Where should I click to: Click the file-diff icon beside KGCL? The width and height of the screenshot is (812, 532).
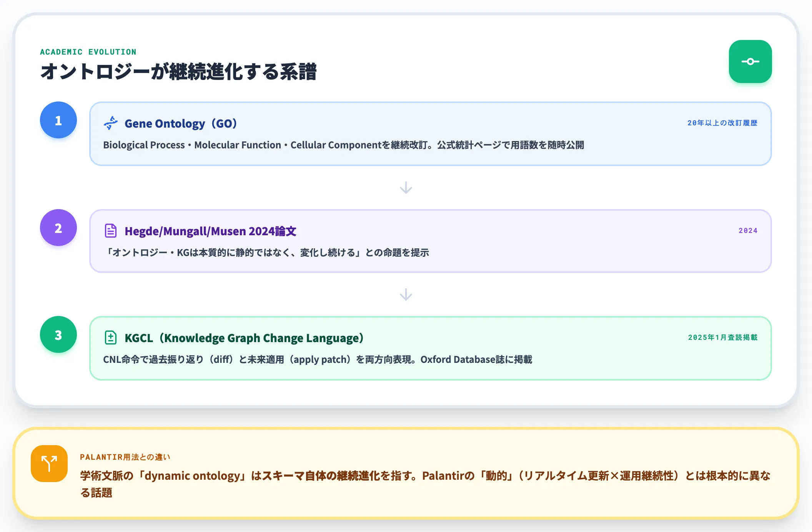point(111,337)
